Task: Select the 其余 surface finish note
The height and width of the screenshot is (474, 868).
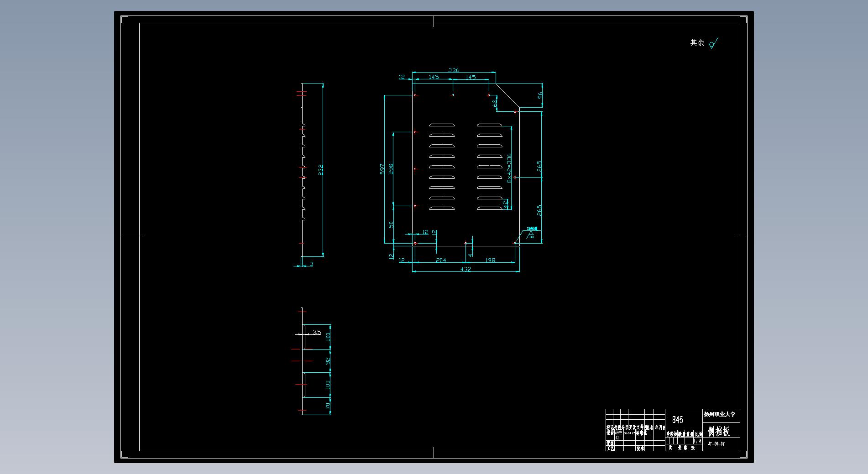Action: click(x=697, y=42)
